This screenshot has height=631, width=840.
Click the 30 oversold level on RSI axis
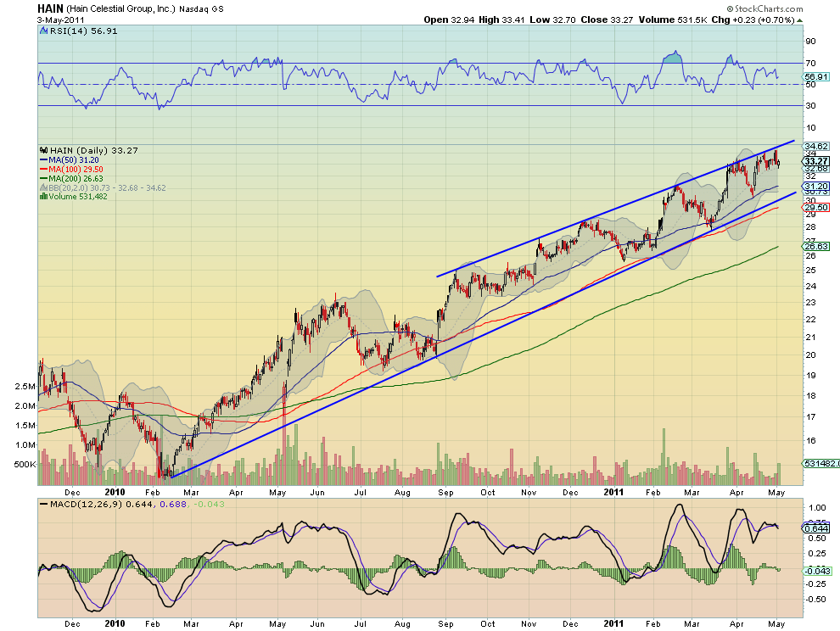[810, 105]
